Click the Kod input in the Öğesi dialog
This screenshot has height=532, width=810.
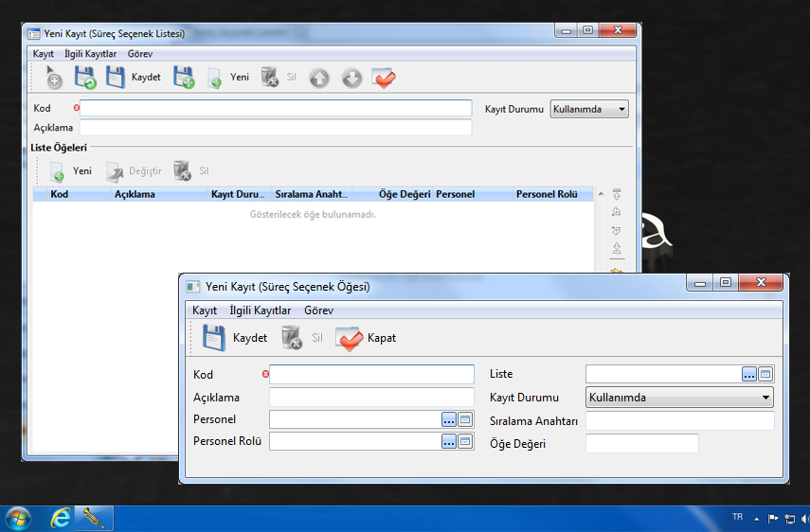tap(371, 375)
